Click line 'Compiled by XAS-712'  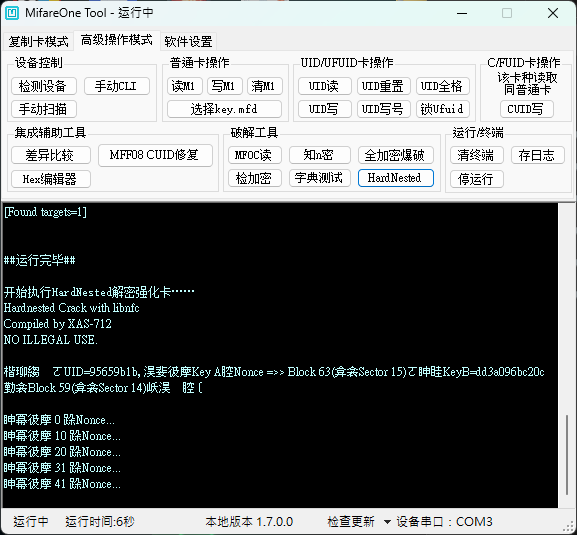[57, 324]
